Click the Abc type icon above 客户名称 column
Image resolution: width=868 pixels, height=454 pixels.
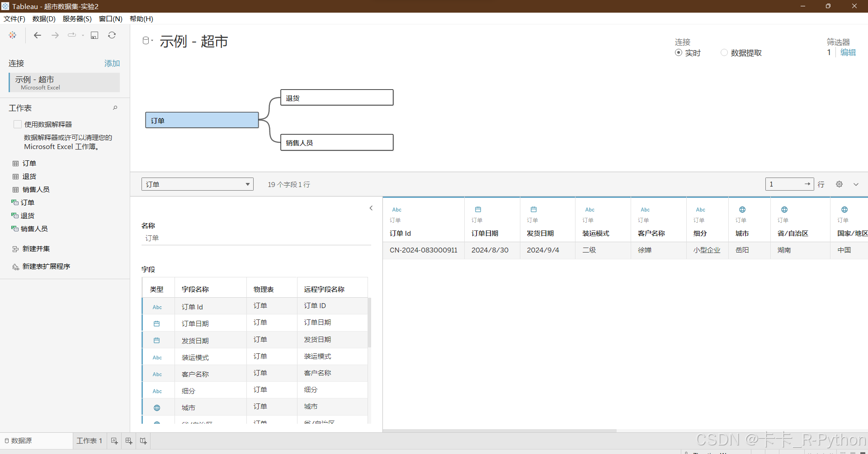(x=645, y=210)
